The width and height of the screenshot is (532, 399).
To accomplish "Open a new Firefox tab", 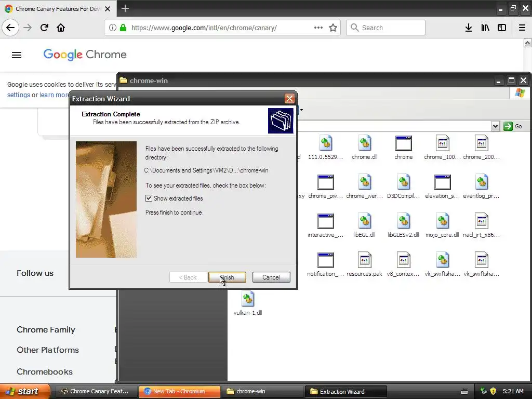I will tap(125, 8).
